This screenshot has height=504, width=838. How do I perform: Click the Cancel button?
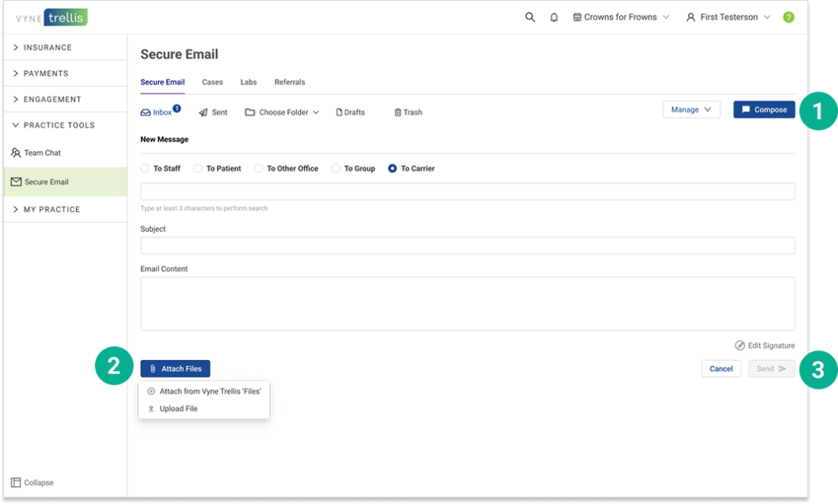721,368
